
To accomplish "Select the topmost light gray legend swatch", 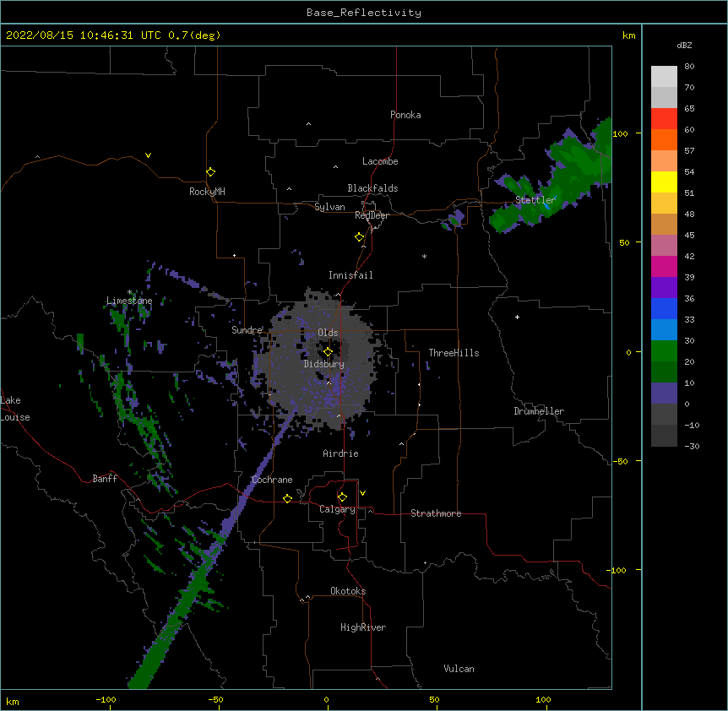I will pos(664,76).
